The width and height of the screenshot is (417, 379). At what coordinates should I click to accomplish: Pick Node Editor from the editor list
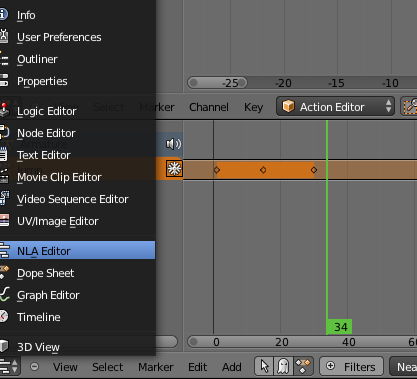(77, 133)
